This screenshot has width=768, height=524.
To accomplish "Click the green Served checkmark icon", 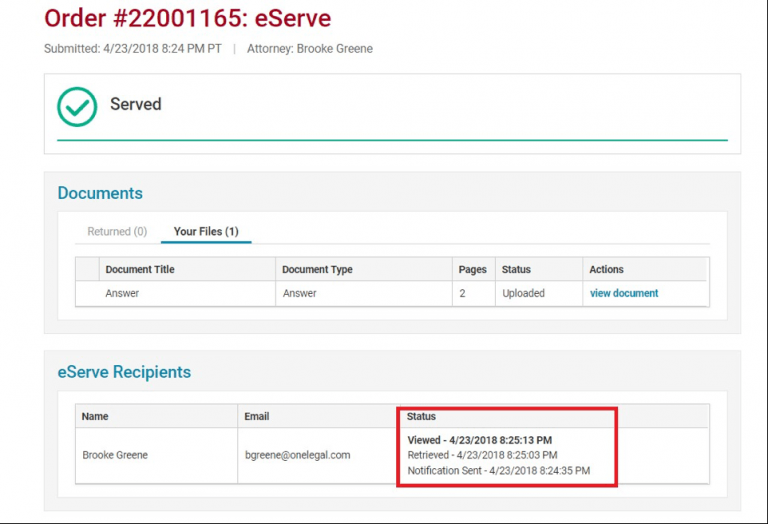I will 77,106.
